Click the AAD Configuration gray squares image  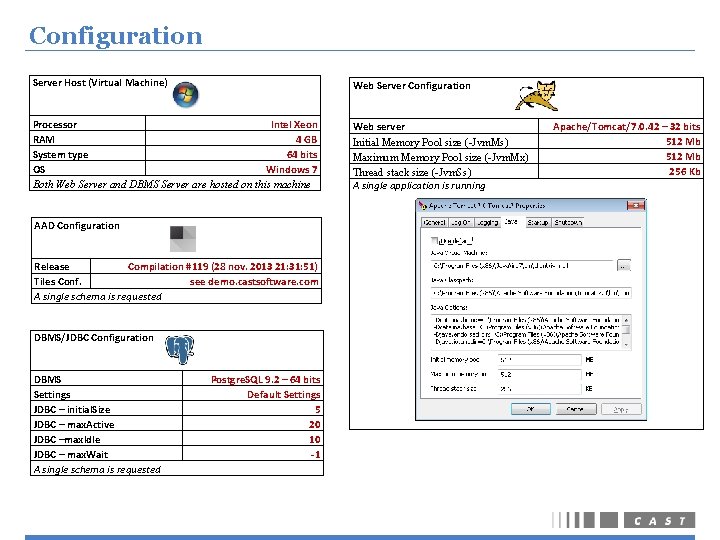pyautogui.click(x=183, y=239)
